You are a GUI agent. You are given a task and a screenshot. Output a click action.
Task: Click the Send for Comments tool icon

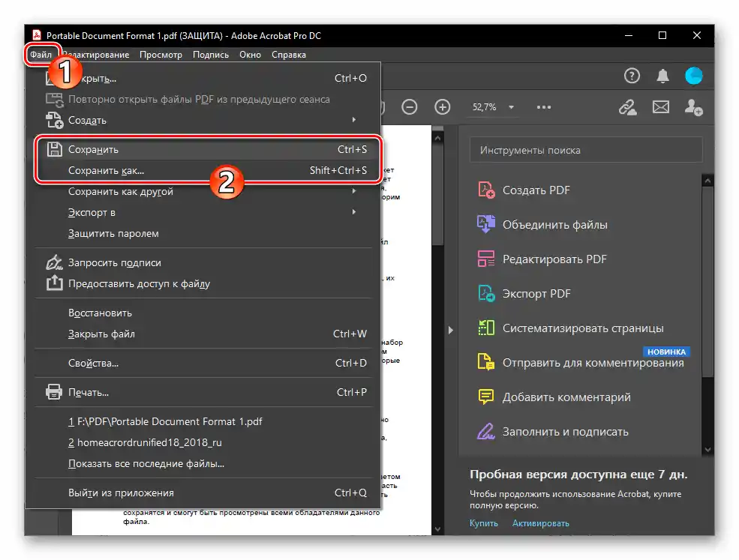pos(486,362)
